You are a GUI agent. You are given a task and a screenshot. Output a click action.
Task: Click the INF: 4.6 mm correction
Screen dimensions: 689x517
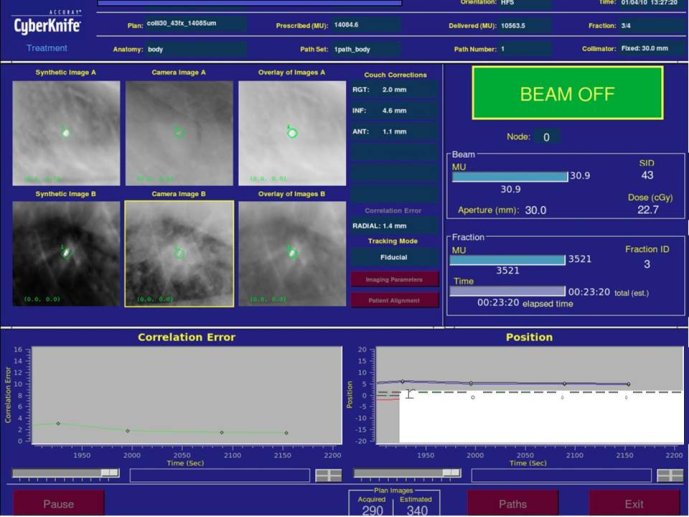[394, 111]
